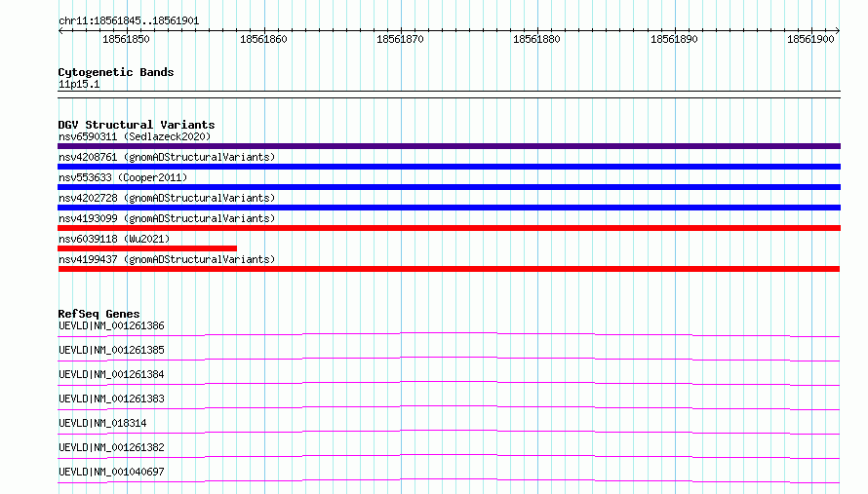Click the blue nsv553633 variant bar
This screenshot has width=868, height=494.
pyautogui.click(x=449, y=187)
